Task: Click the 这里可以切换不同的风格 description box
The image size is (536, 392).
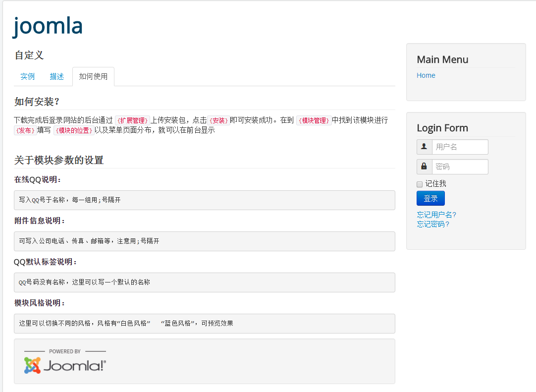Action: coord(205,323)
